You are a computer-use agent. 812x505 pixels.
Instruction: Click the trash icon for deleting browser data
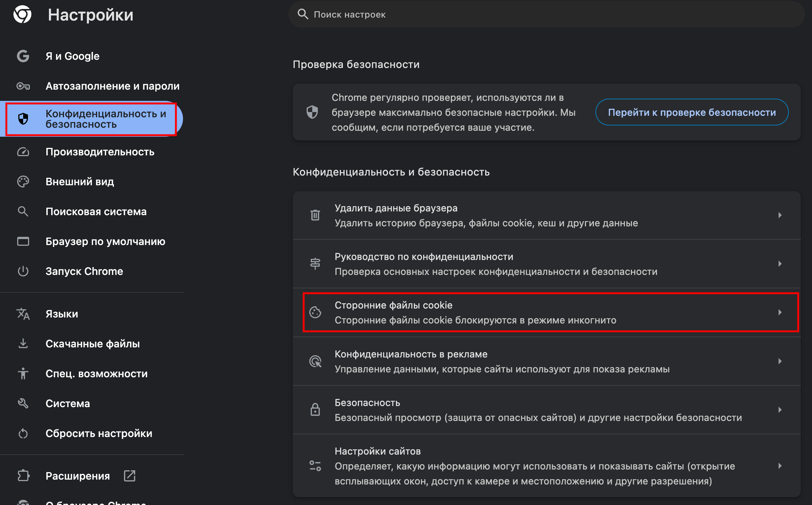point(315,215)
